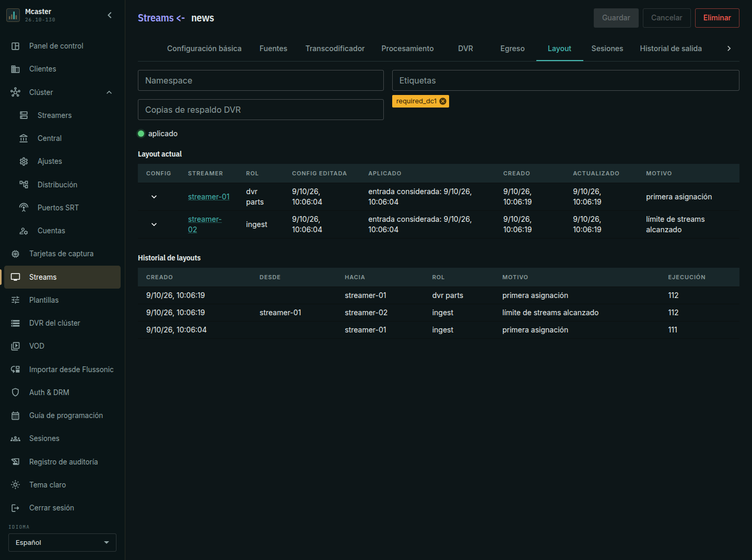The height and width of the screenshot is (560, 752).
Task: Open Plantillas from the sidebar
Action: 62,300
